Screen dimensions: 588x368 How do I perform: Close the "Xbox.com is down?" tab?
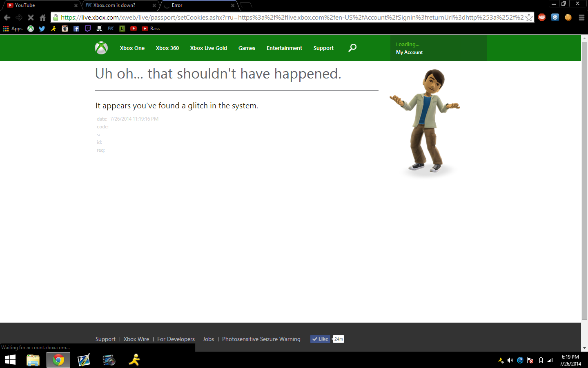154,6
